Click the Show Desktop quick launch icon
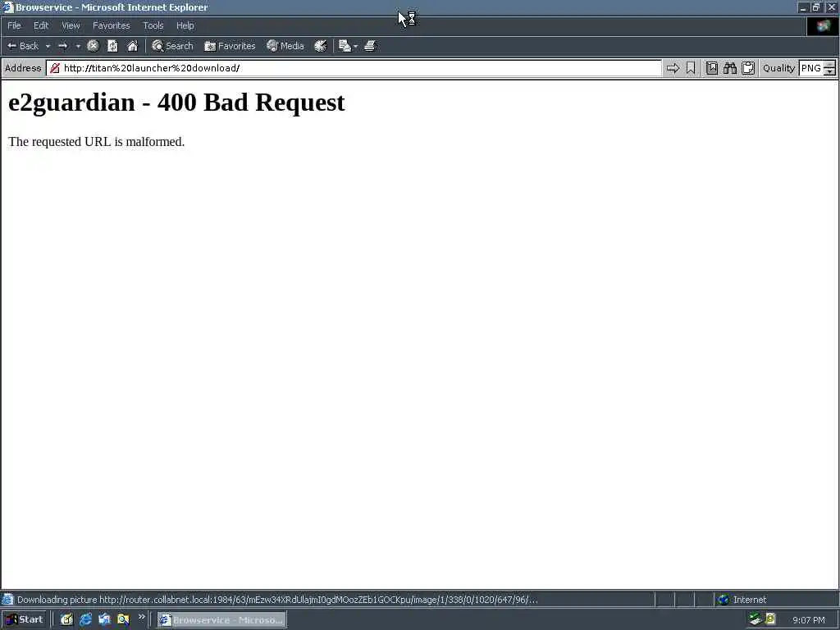The image size is (840, 630). pos(66,620)
